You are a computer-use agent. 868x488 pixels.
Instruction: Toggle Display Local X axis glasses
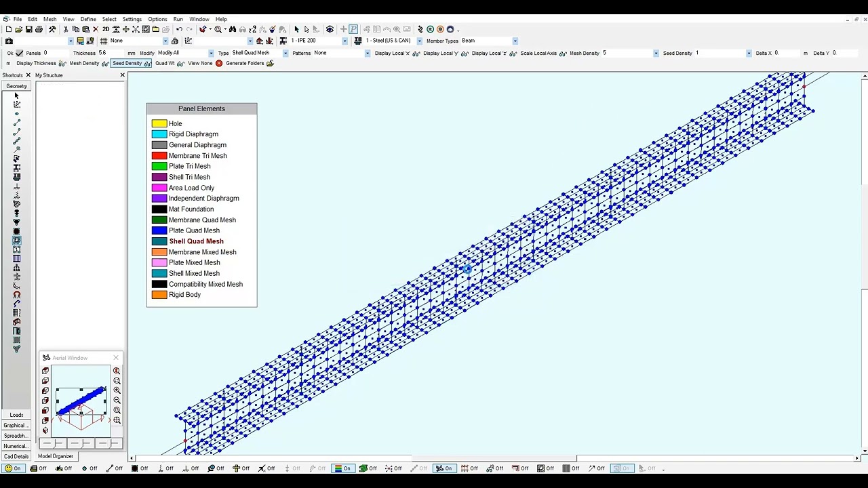tap(416, 53)
